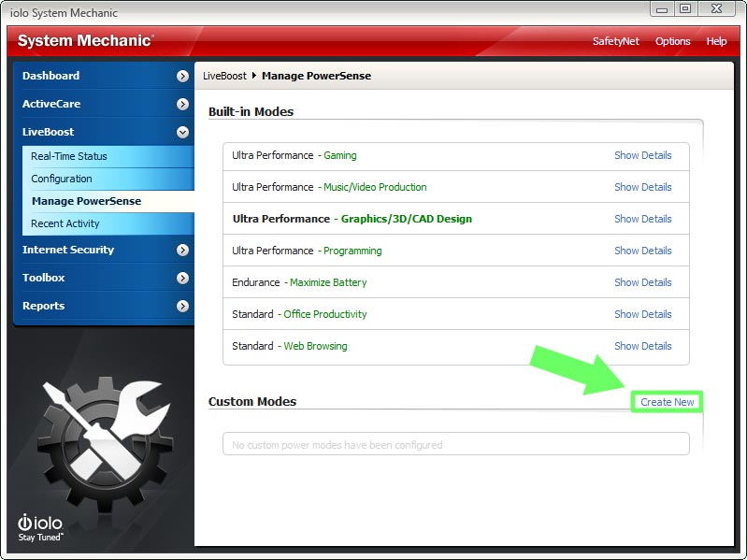The height and width of the screenshot is (560, 747).
Task: Click the empty custom power modes box
Action: [x=456, y=444]
